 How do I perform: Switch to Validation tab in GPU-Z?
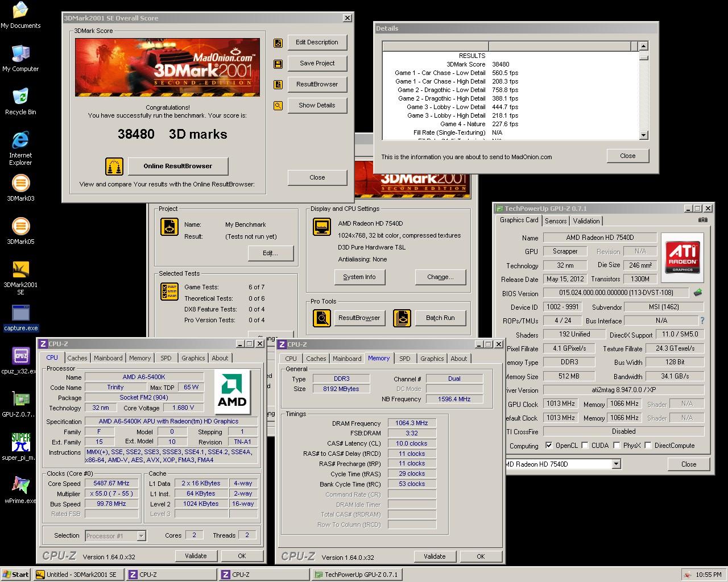(586, 221)
